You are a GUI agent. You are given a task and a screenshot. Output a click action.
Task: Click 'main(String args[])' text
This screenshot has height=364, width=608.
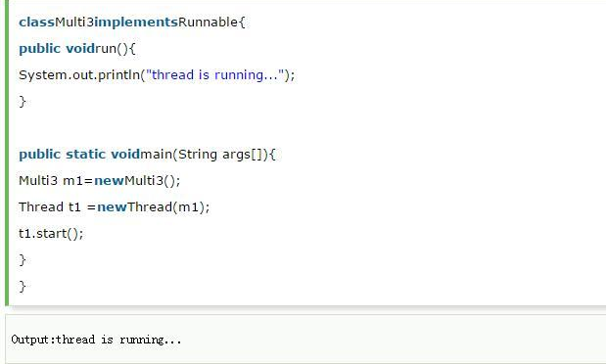(204, 155)
